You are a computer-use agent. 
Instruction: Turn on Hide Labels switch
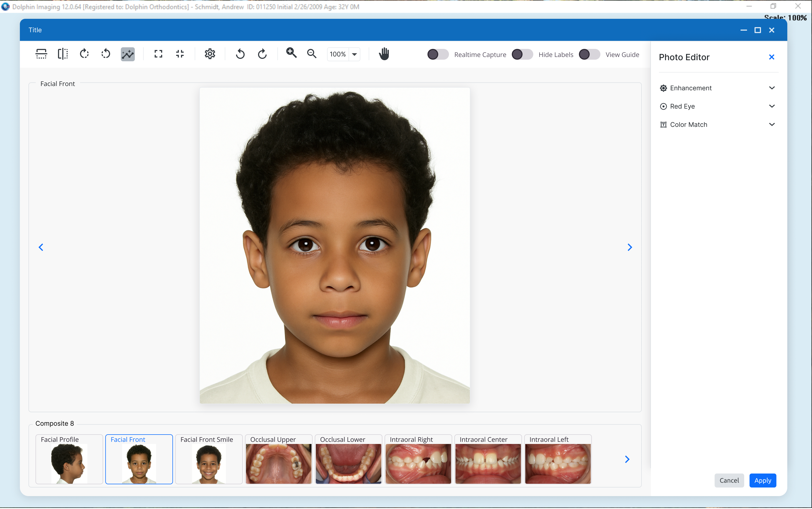522,54
